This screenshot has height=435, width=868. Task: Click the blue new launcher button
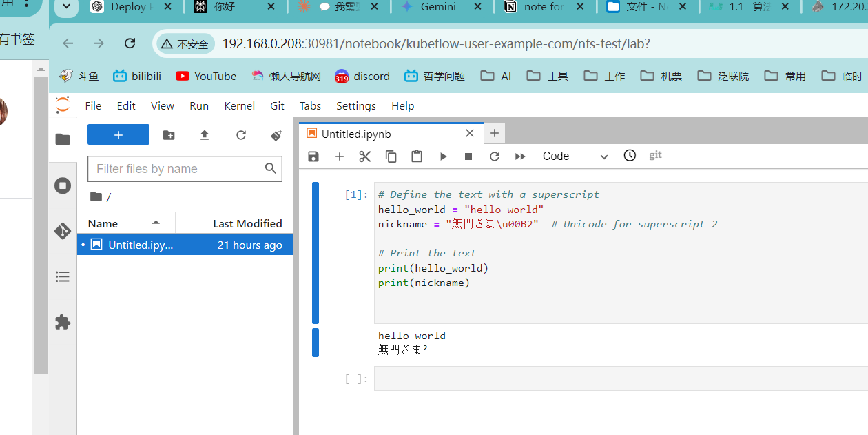tap(118, 135)
